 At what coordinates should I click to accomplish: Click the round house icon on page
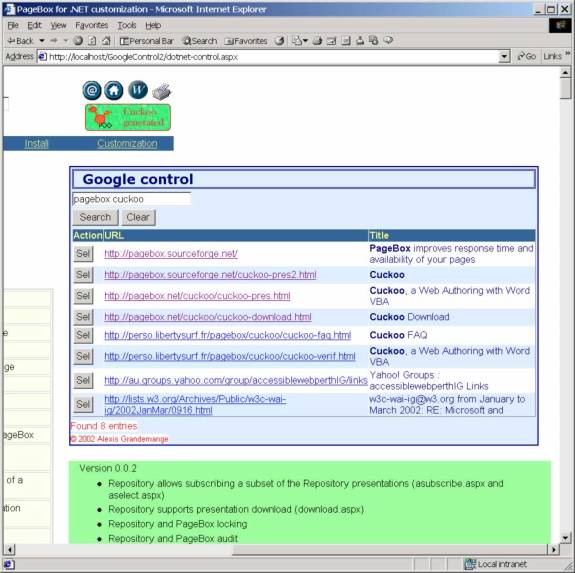coord(114,91)
